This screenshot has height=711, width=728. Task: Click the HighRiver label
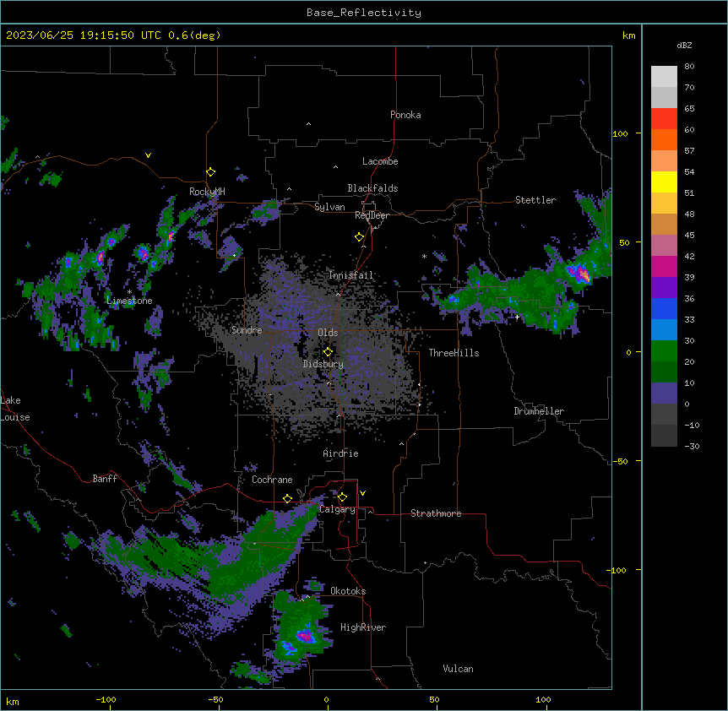(x=363, y=627)
